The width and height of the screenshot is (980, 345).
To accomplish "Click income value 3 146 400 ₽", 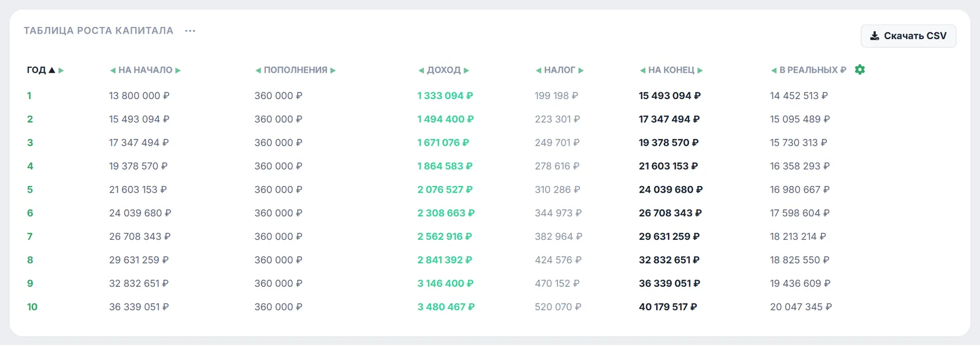I will tap(446, 283).
